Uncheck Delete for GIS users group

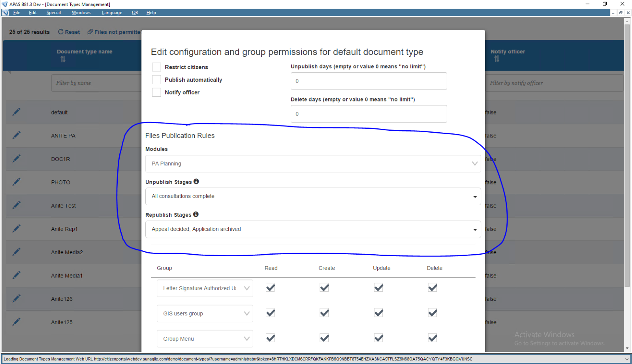click(433, 313)
